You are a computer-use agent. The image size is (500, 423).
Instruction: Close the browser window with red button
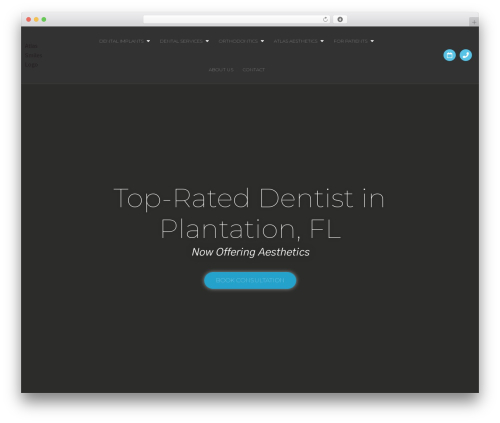tap(29, 19)
